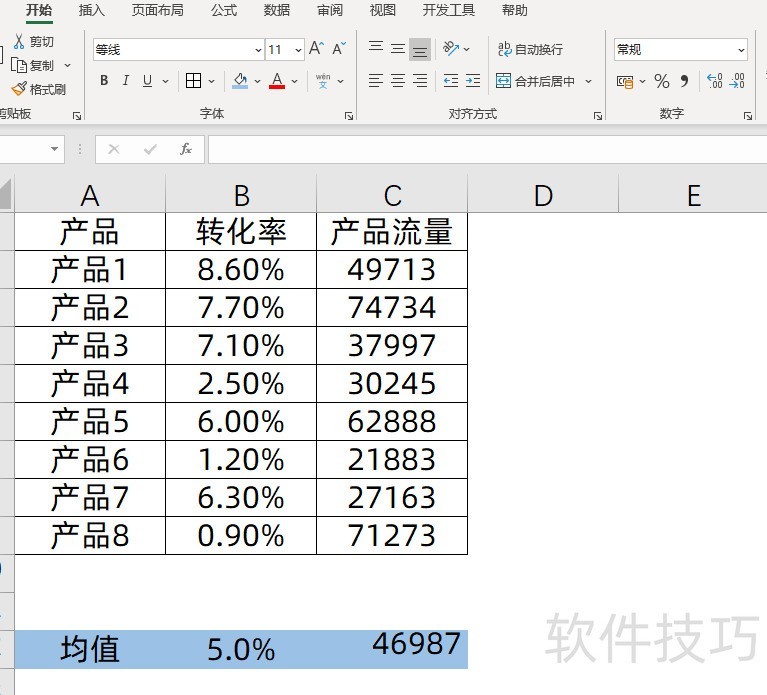Toggle Italic formatting
The height and width of the screenshot is (695, 767).
point(126,80)
